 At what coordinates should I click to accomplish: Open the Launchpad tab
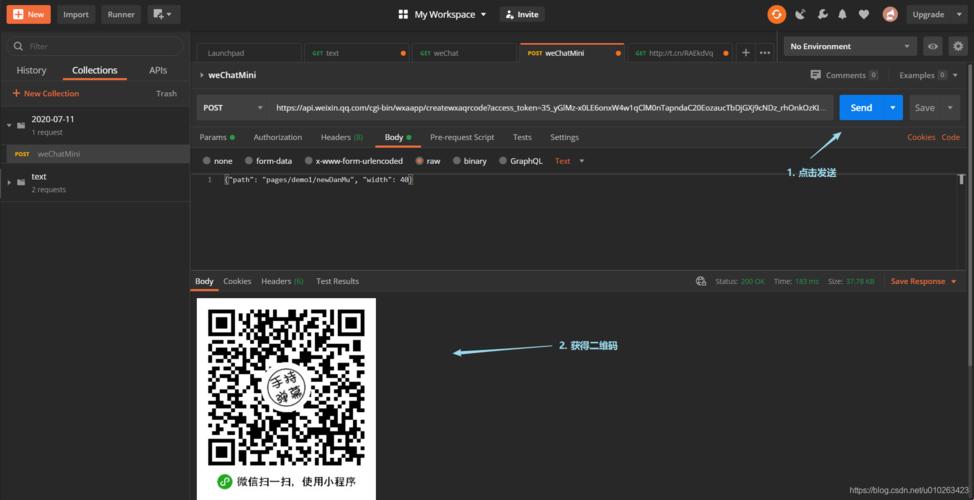(x=248, y=53)
